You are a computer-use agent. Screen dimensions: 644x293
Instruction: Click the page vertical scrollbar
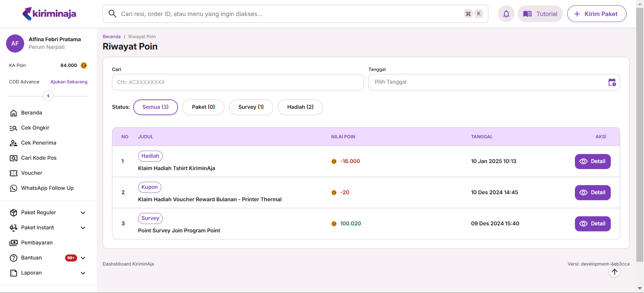coord(640,134)
